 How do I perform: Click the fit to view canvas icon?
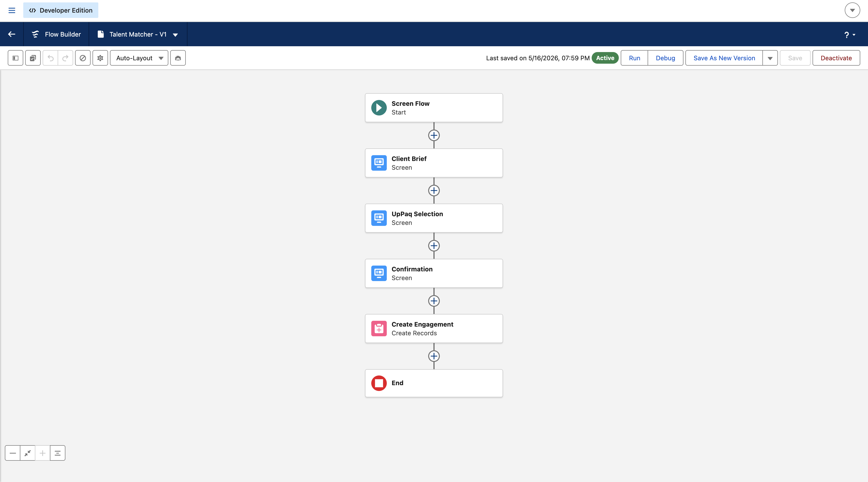28,453
